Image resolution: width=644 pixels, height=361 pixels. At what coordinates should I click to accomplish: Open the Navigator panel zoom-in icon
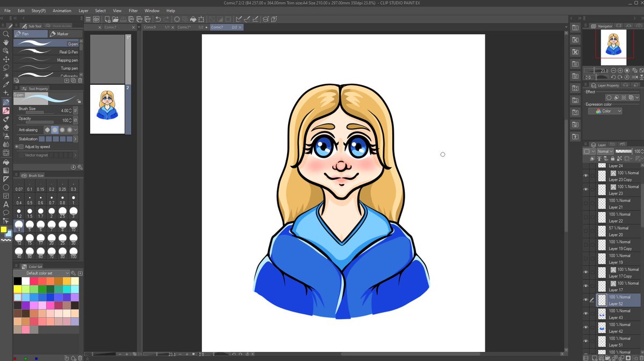(620, 71)
